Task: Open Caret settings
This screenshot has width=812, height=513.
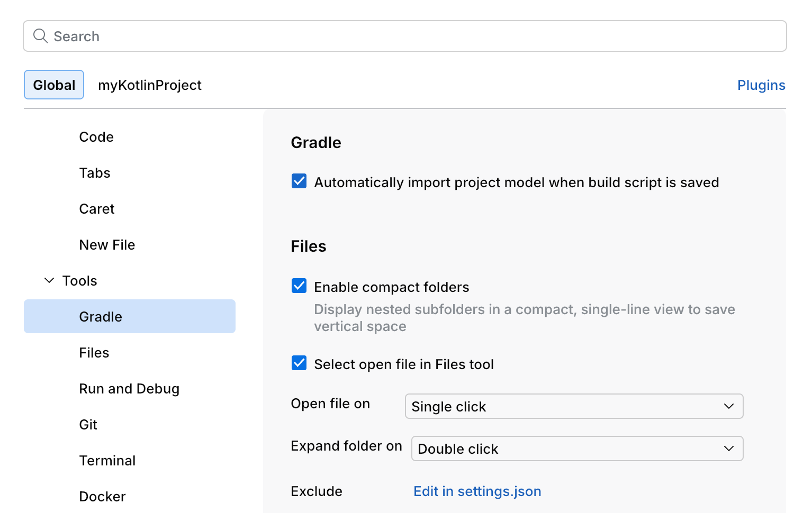Action: pos(97,208)
